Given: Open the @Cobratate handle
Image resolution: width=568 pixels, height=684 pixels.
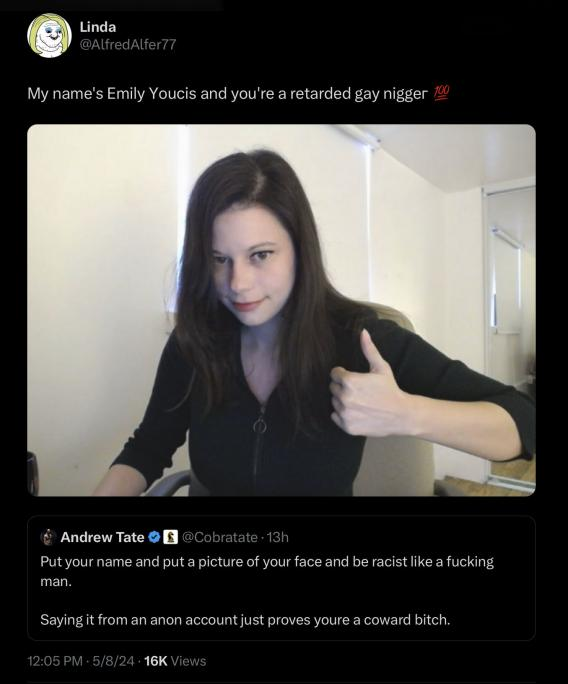Looking at the screenshot, I should click(219, 537).
